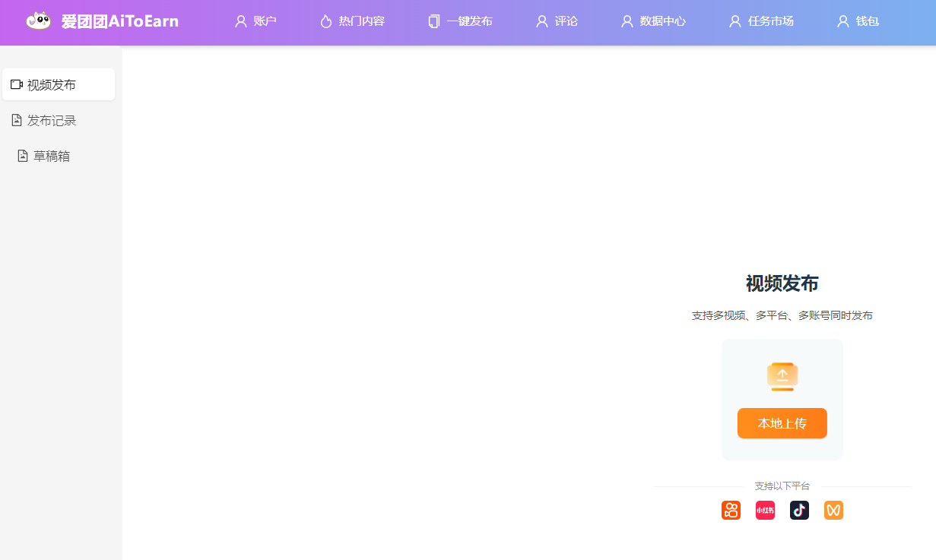
Task: Click the 爱团团AiToEarn brand title text
Action: click(120, 21)
